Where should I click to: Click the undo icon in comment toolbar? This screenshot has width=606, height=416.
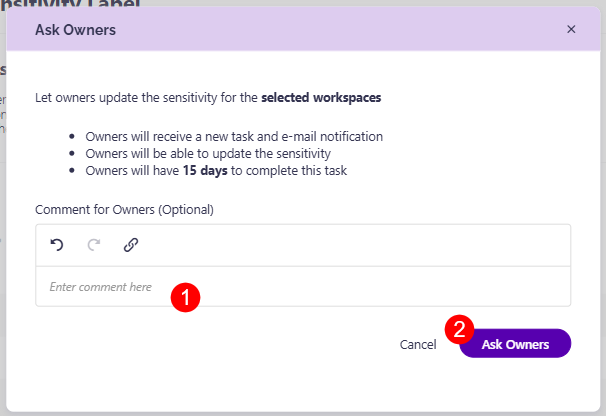tap(57, 244)
